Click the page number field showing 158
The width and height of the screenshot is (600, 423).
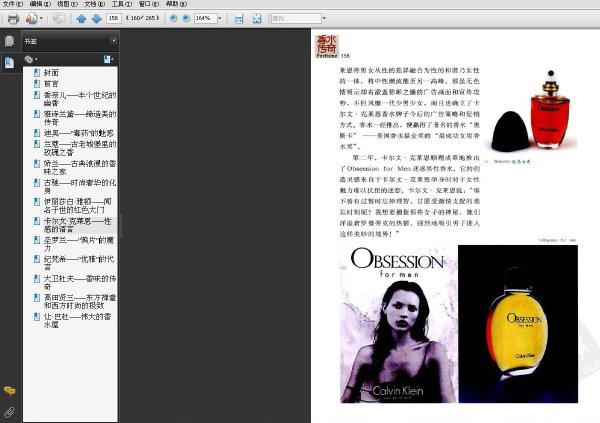pyautogui.click(x=114, y=18)
